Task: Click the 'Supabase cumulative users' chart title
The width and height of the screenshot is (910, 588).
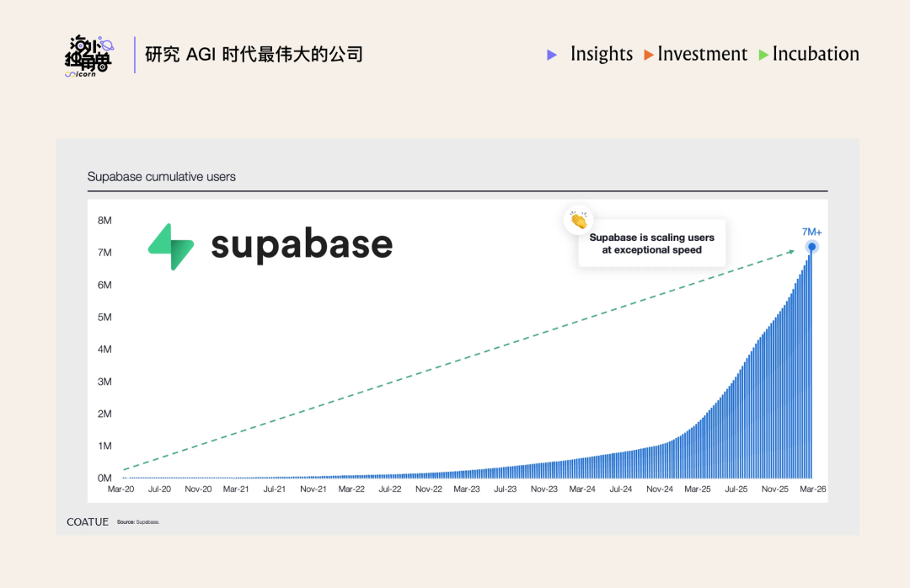Action: pos(161,176)
